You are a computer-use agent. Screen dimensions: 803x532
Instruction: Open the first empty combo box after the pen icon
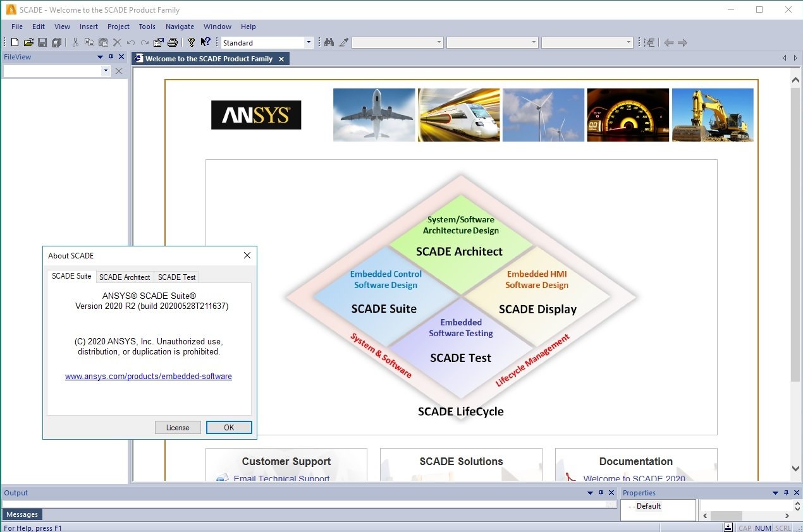coord(397,42)
